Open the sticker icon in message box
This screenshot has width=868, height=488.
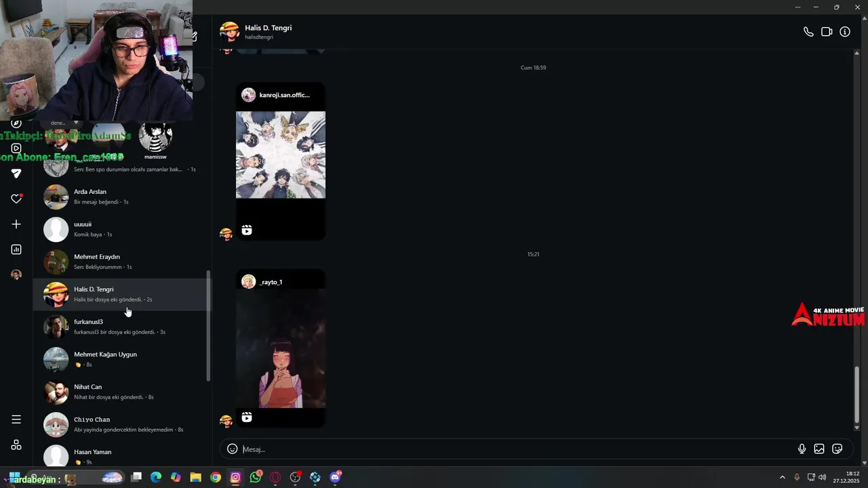point(837,449)
